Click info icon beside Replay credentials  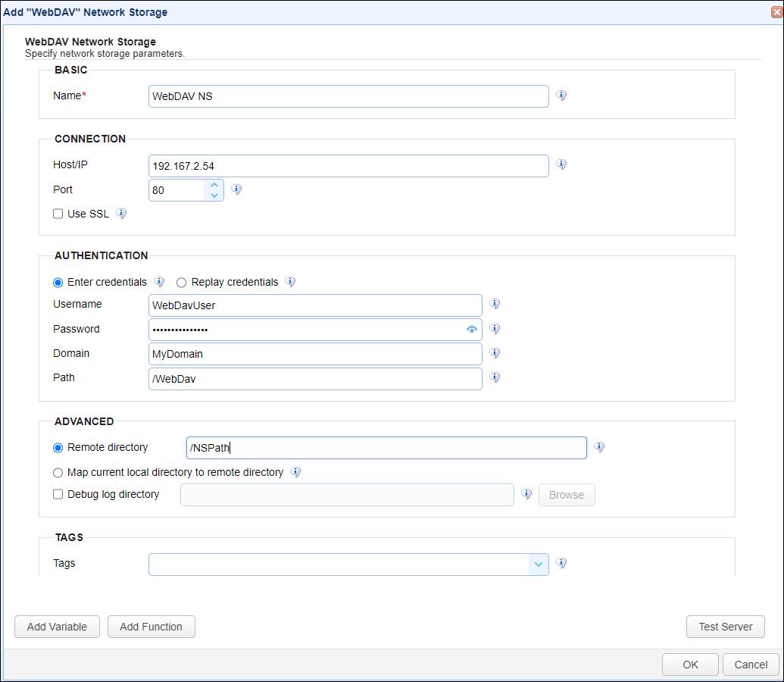(x=290, y=282)
